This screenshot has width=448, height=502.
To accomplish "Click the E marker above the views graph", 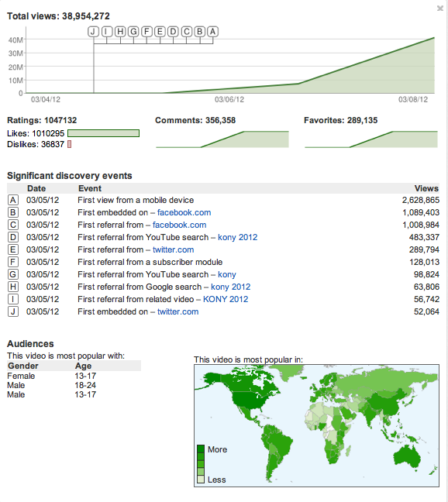I will point(160,32).
